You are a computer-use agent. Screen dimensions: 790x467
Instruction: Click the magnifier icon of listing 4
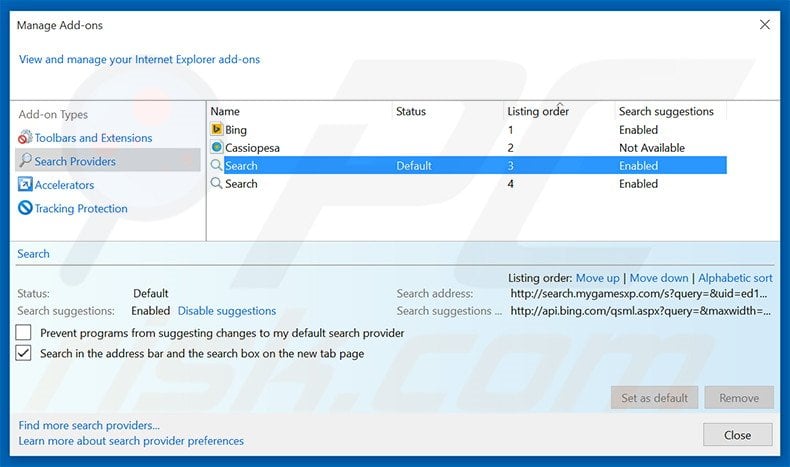(217, 183)
